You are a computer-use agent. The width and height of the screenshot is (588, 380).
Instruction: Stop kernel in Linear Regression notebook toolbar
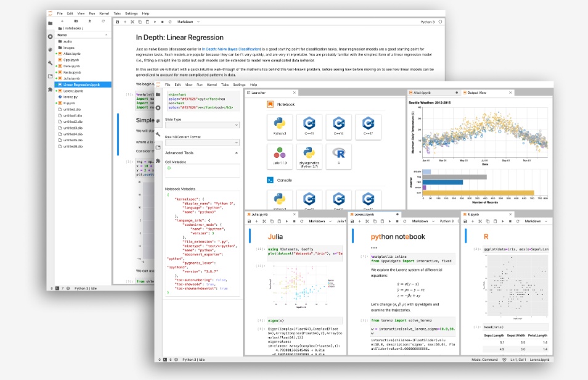[x=162, y=22]
